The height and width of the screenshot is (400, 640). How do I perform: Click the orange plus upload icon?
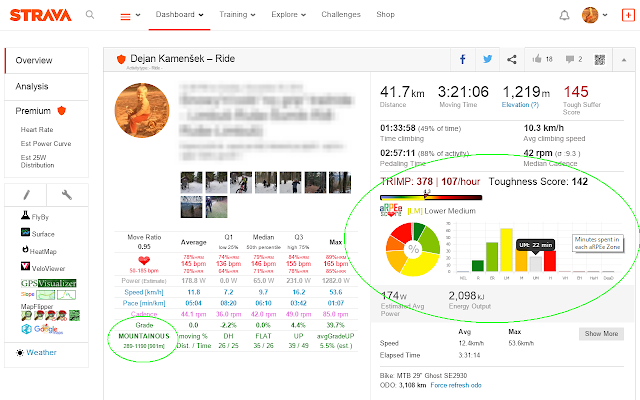[628, 15]
